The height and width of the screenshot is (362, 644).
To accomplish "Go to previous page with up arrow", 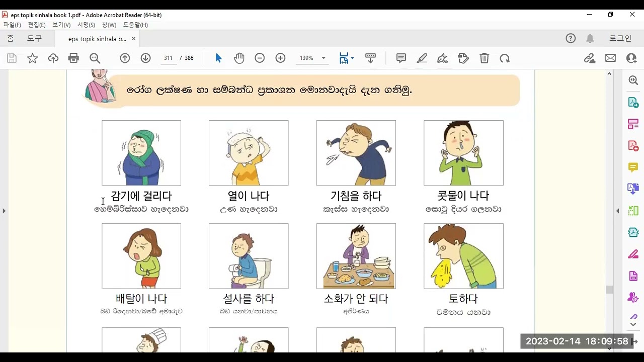I will point(125,58).
